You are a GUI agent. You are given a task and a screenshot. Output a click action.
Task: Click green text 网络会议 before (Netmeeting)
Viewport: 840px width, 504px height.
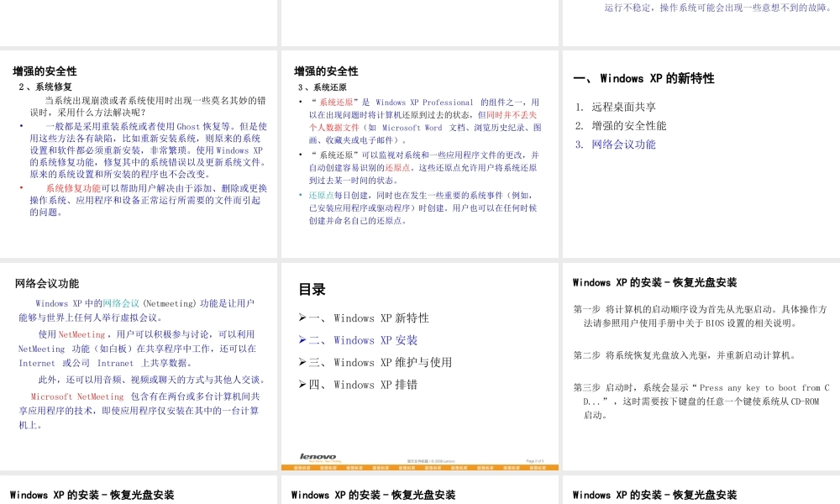(x=121, y=303)
